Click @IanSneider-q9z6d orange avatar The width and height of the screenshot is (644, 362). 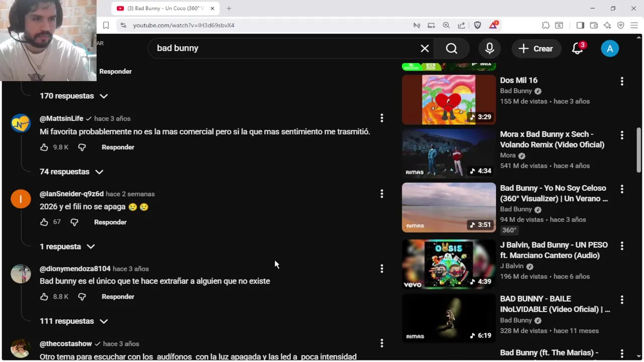point(21,199)
